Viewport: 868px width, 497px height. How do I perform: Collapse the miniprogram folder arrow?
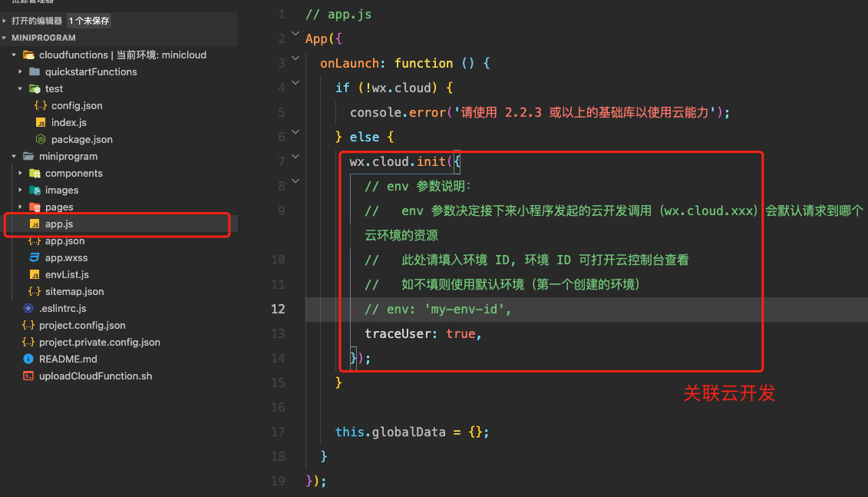tap(14, 156)
